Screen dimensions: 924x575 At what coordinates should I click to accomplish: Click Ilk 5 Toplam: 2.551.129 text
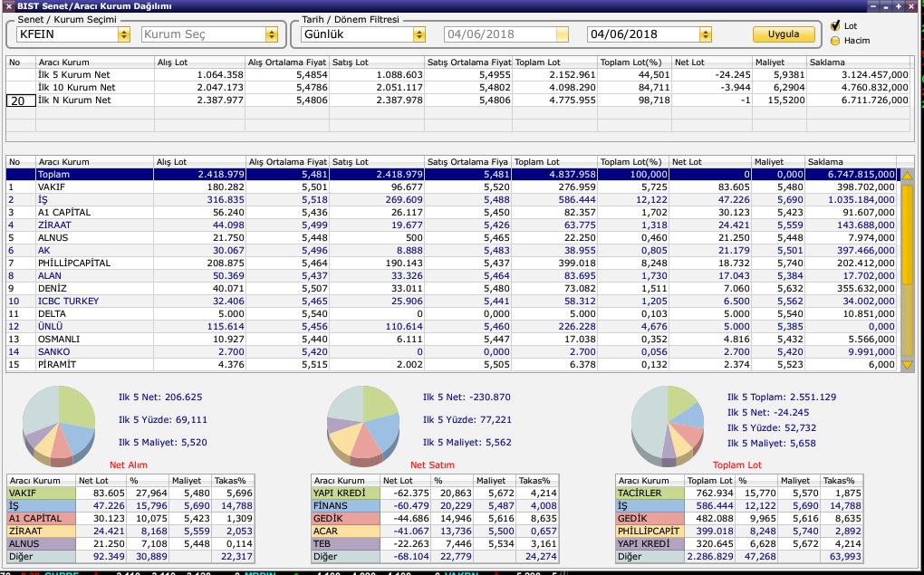coord(782,398)
